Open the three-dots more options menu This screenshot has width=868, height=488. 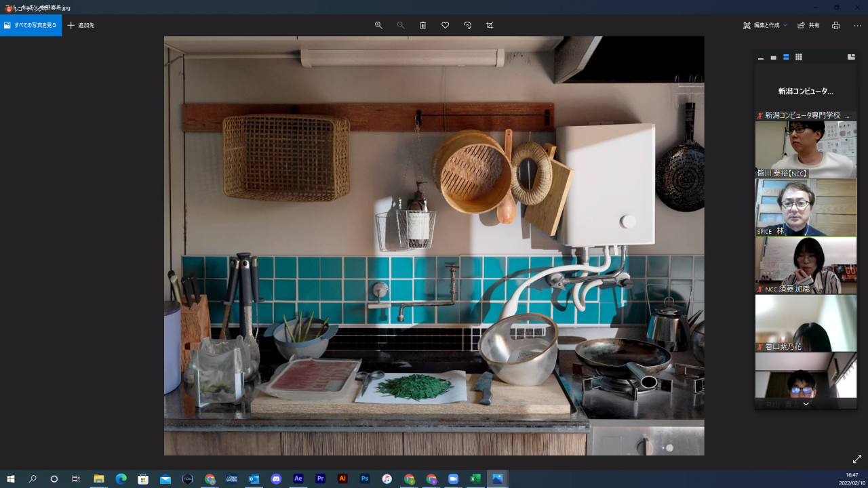[857, 25]
